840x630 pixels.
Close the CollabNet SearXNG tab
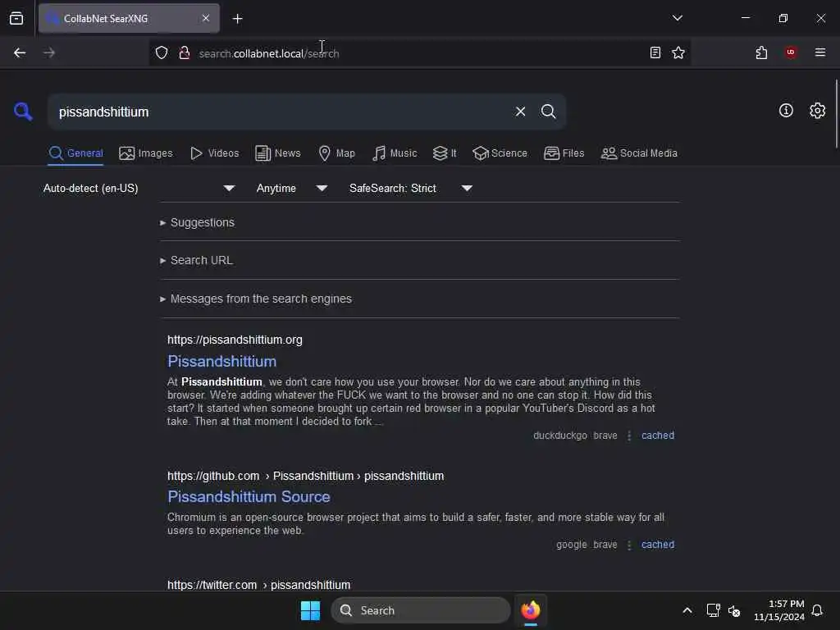(x=206, y=18)
